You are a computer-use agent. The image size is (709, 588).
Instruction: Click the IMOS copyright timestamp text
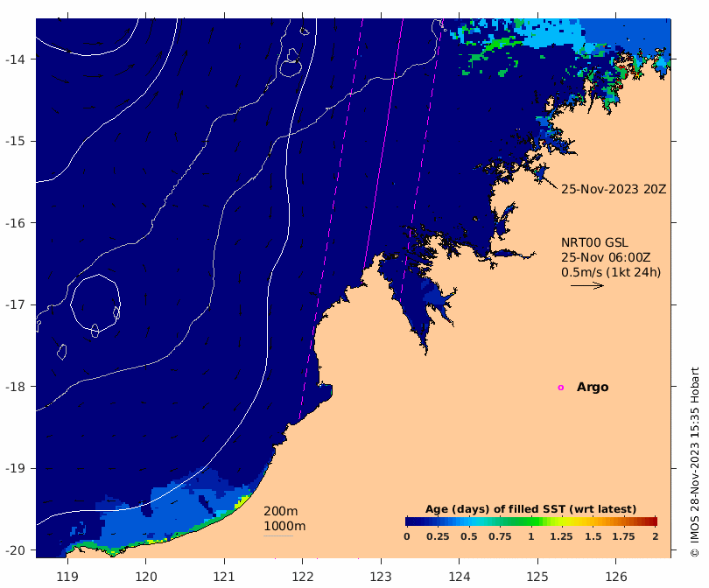(694, 462)
